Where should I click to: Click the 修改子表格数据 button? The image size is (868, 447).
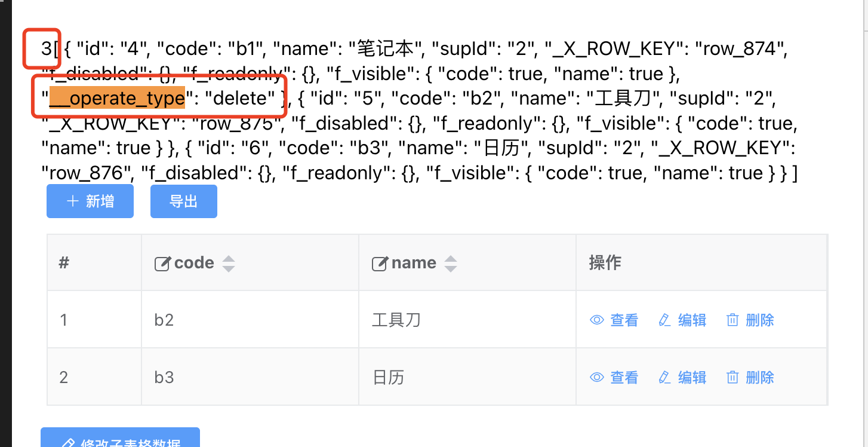pyautogui.click(x=120, y=441)
